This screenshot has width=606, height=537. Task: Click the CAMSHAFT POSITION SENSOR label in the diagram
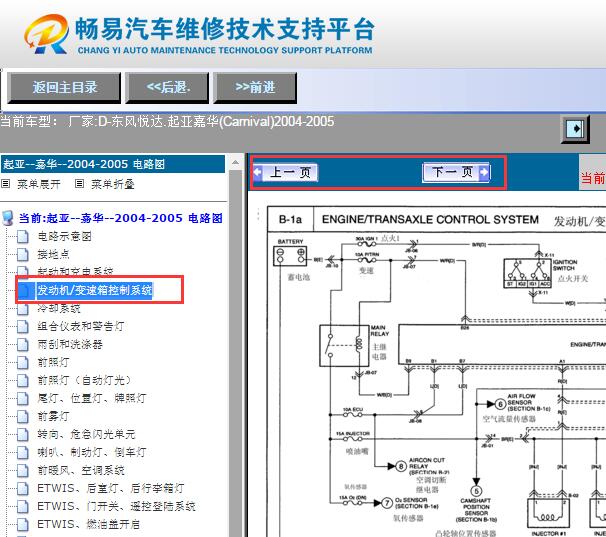(476, 510)
